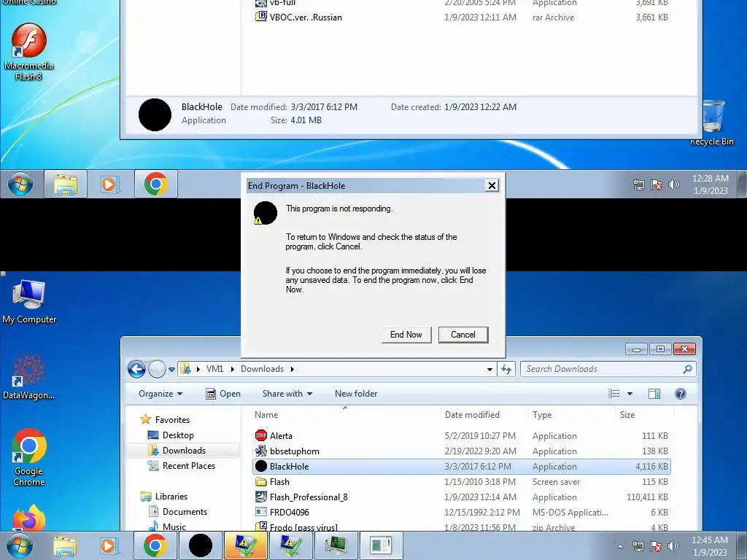Screen dimensions: 747x560
Task: Sort by Size column header
Action: coord(643,415)
